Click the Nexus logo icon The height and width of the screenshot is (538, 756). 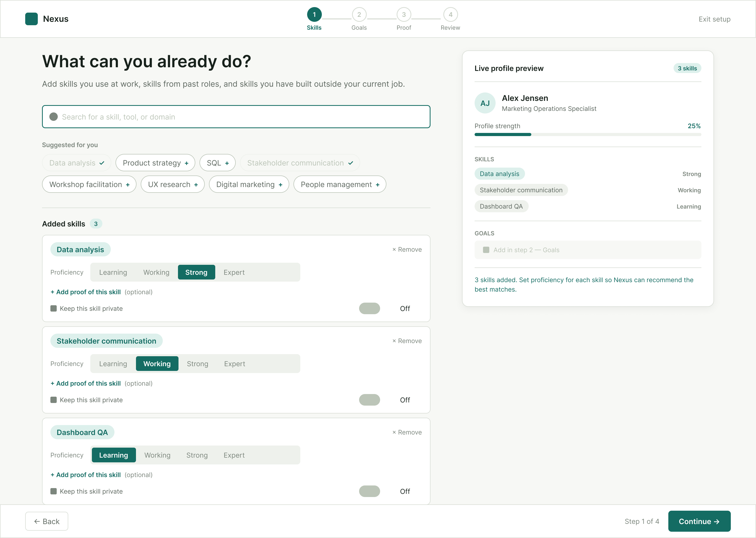[31, 19]
